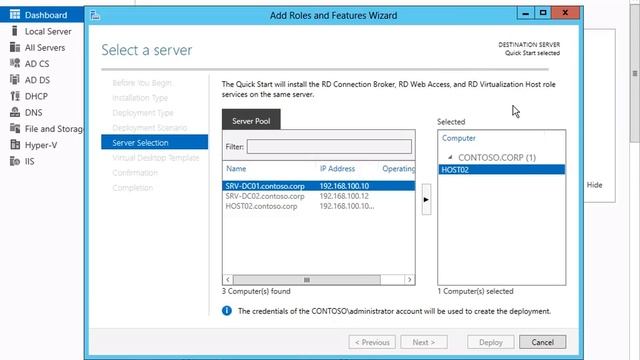Open the IIS role icon

tap(15, 161)
